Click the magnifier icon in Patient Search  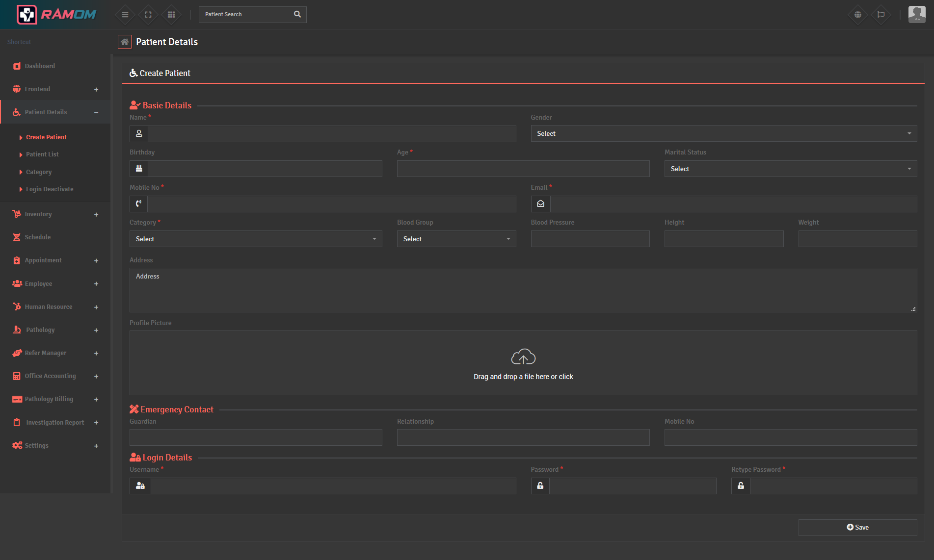click(297, 14)
